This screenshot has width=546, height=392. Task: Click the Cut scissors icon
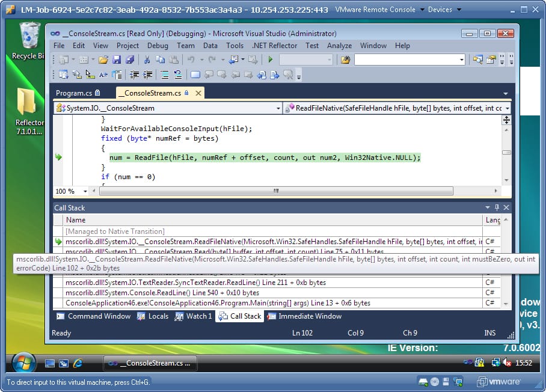(x=146, y=60)
